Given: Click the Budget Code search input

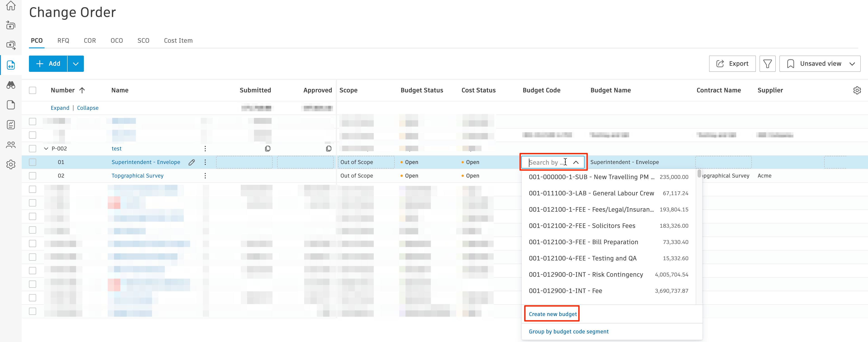Looking at the screenshot, I should pyautogui.click(x=546, y=162).
